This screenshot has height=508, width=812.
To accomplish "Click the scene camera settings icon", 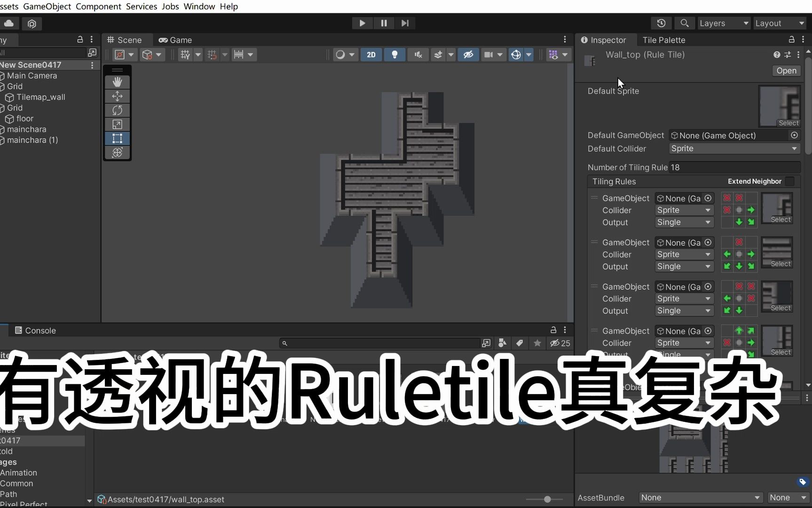I will 489,55.
